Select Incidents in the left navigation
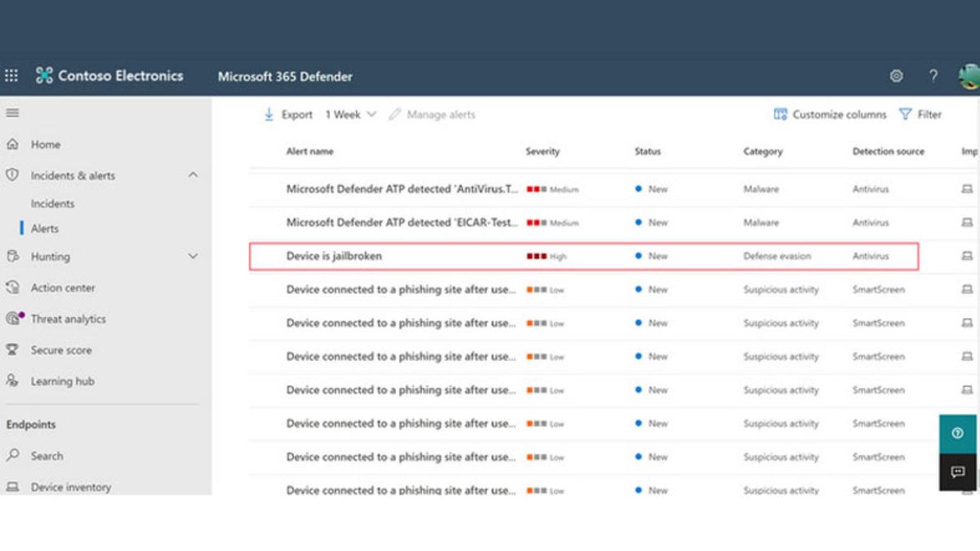Viewport: 980px width, 551px height. tap(52, 203)
